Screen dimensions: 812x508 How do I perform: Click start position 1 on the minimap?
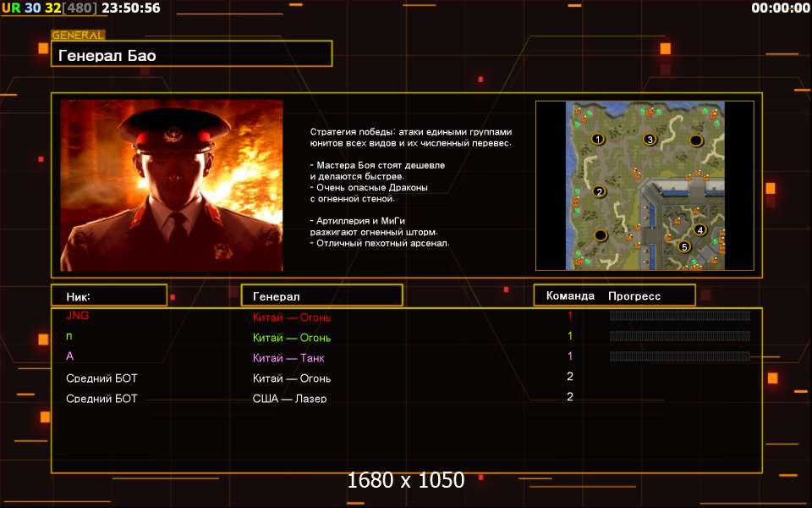(x=597, y=139)
